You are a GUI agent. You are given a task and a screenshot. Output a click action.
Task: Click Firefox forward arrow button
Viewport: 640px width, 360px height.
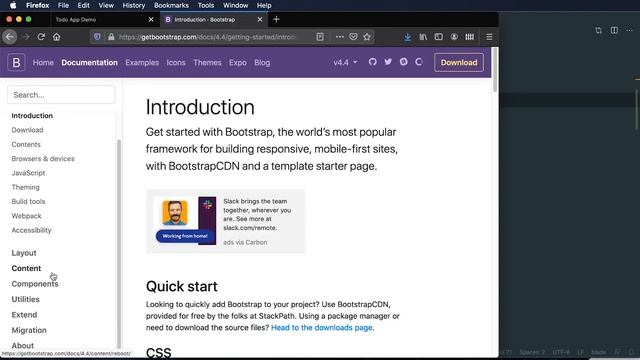[26, 37]
